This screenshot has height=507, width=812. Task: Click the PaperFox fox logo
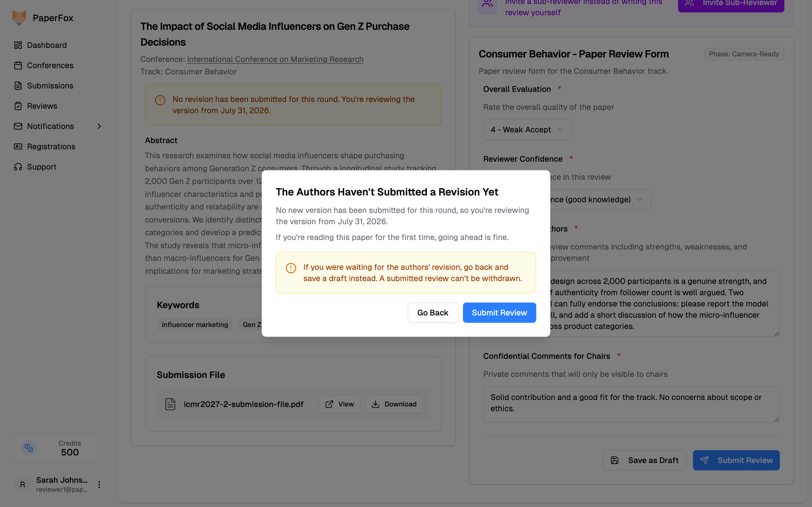(x=19, y=18)
